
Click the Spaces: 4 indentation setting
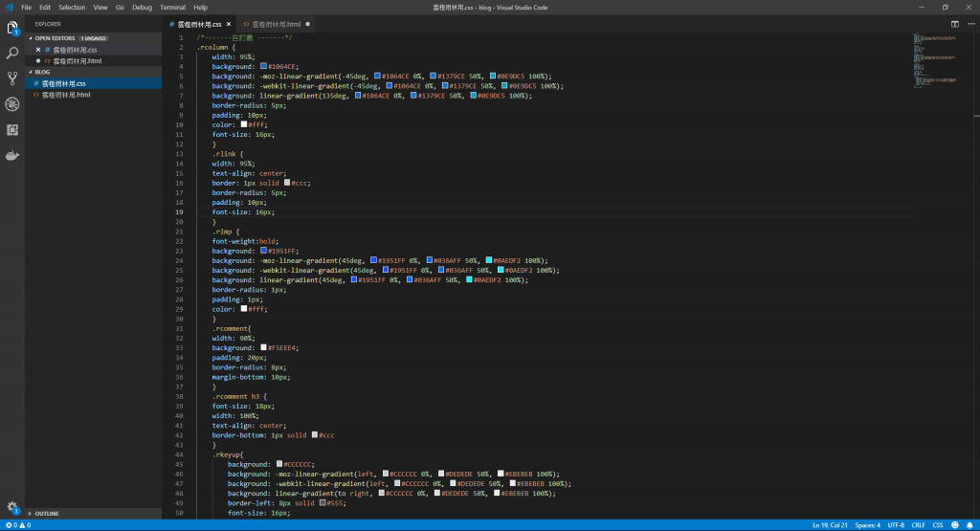pos(867,525)
